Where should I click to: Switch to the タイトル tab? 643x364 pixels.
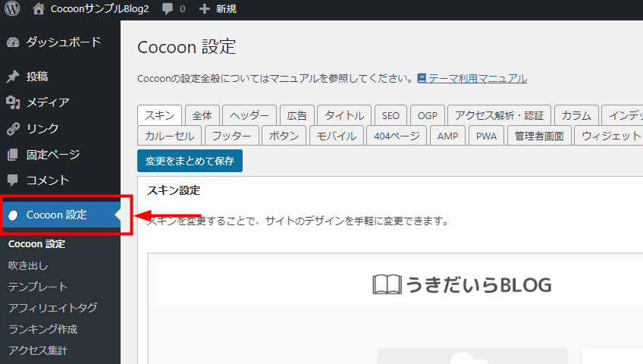[x=344, y=115]
